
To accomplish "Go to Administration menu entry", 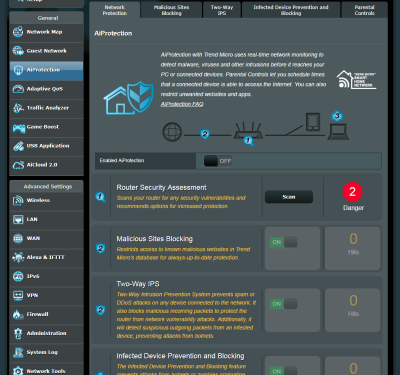I will click(x=46, y=333).
